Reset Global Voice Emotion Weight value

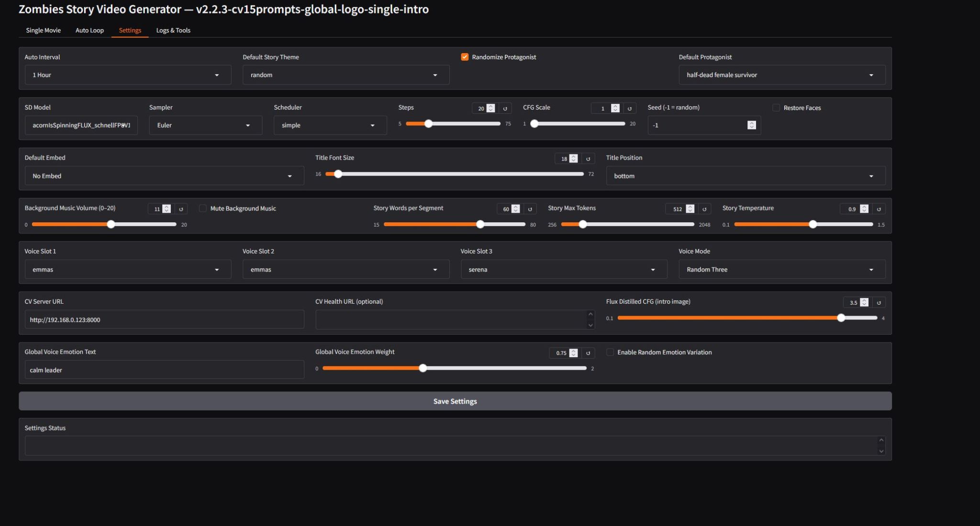coord(588,353)
